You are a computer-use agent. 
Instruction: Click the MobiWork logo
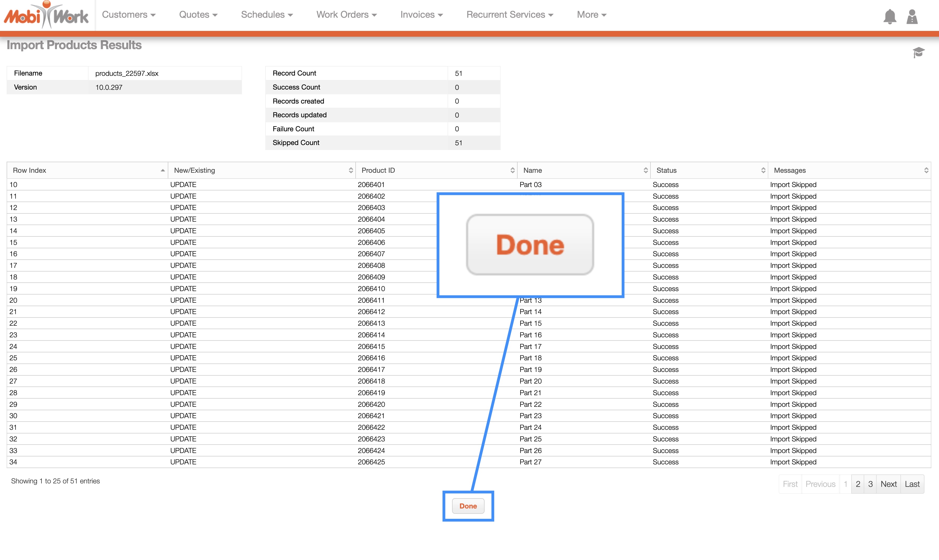click(46, 15)
